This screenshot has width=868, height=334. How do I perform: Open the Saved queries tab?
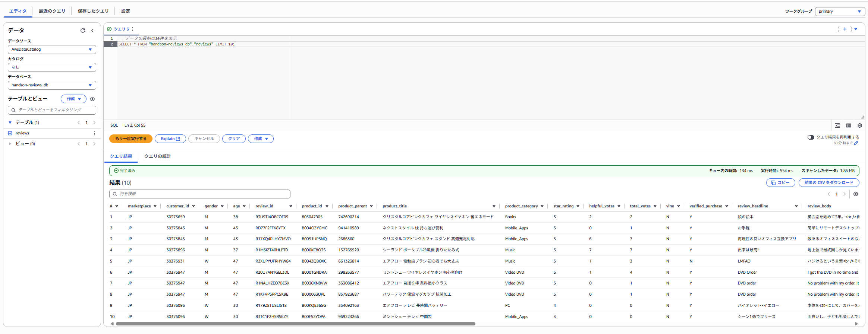pyautogui.click(x=93, y=11)
